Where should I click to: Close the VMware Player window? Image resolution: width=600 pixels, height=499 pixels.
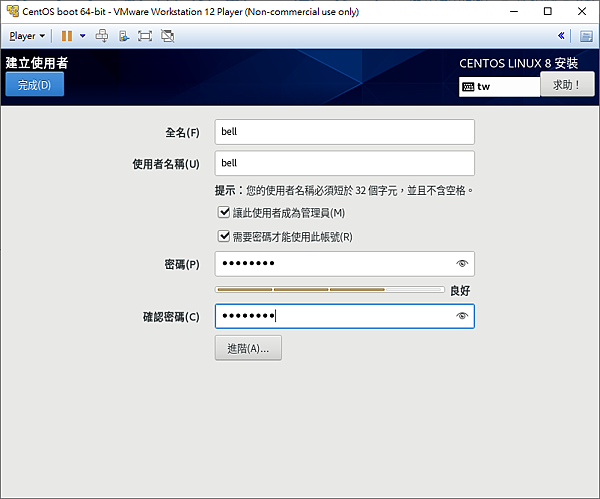click(x=582, y=11)
